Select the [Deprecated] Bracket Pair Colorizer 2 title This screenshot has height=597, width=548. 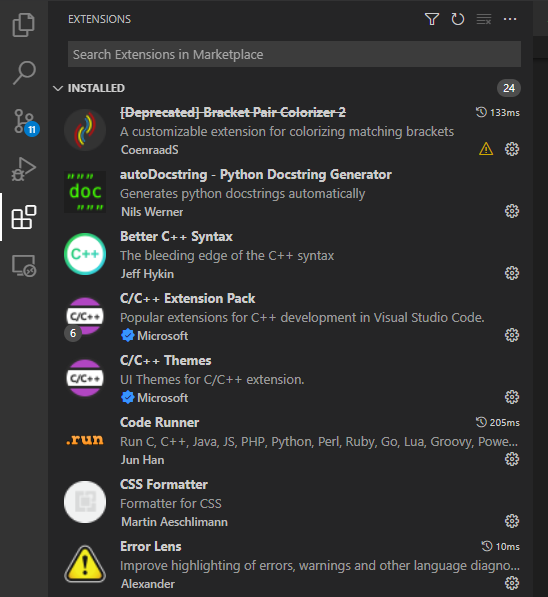tap(233, 113)
